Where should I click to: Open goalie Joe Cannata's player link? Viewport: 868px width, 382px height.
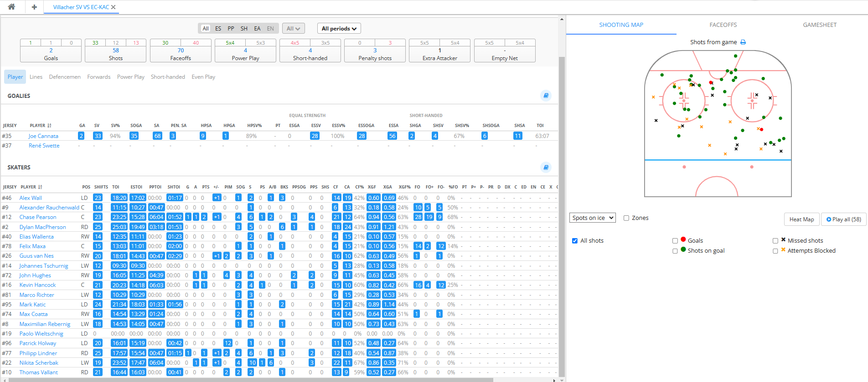click(43, 136)
